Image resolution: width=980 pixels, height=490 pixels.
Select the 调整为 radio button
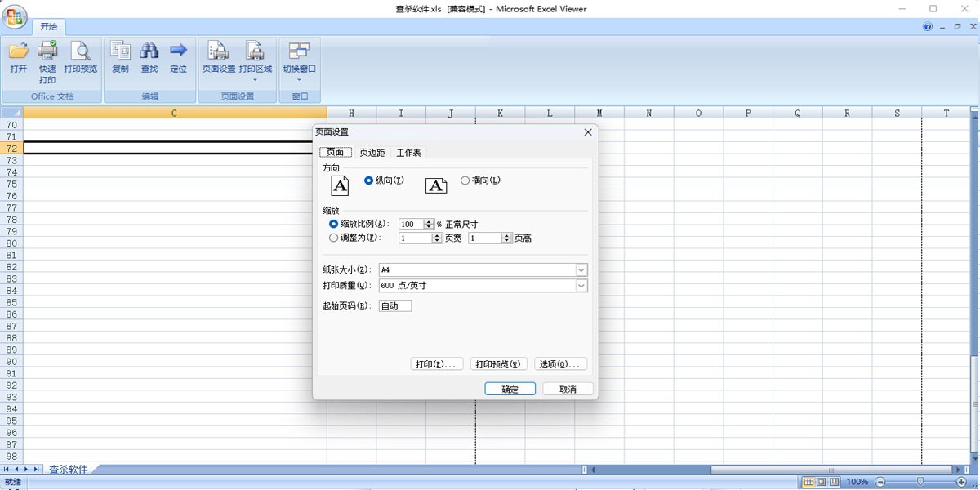(333, 238)
